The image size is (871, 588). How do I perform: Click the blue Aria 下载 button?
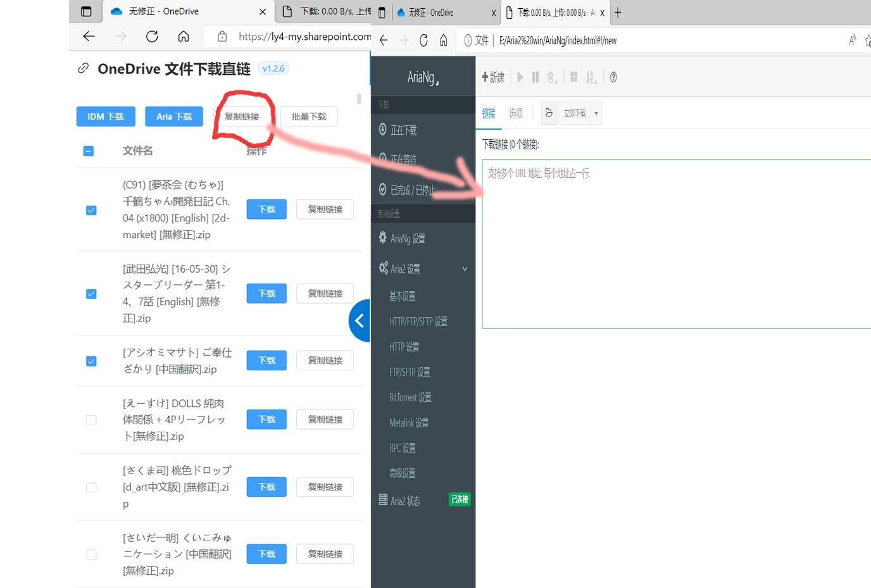[x=174, y=116]
